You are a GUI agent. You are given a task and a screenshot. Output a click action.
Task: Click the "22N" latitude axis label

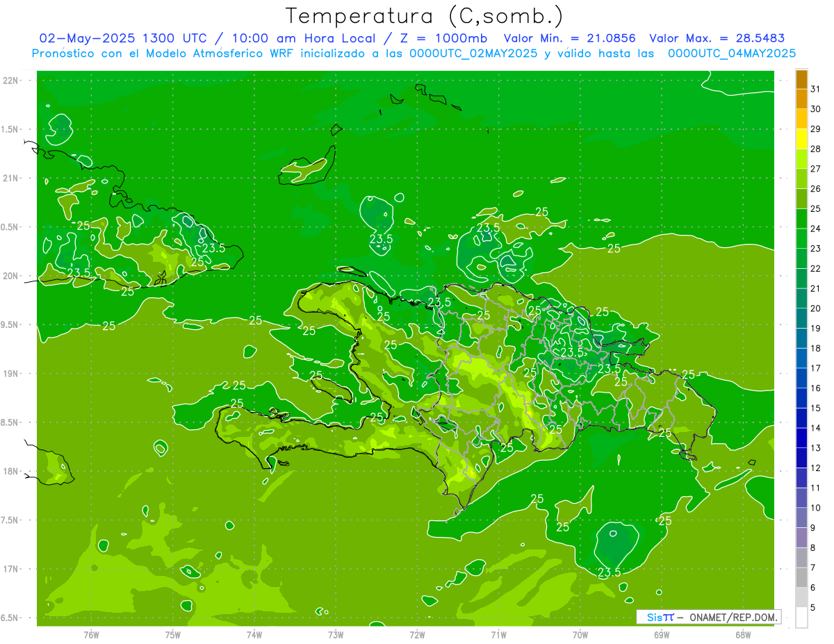11,81
